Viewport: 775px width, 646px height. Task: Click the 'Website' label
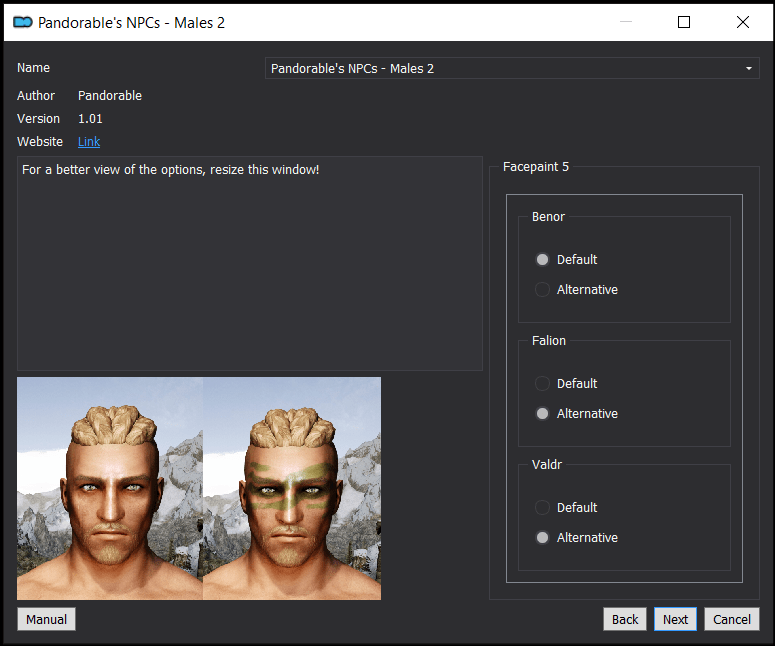click(40, 142)
